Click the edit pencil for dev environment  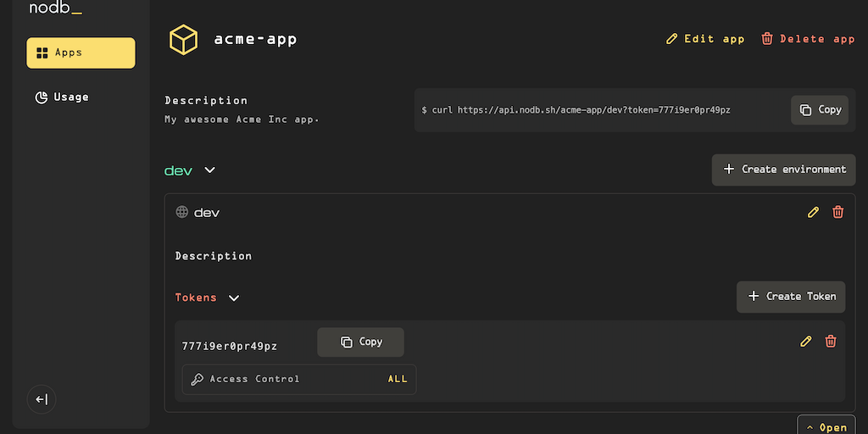point(814,212)
